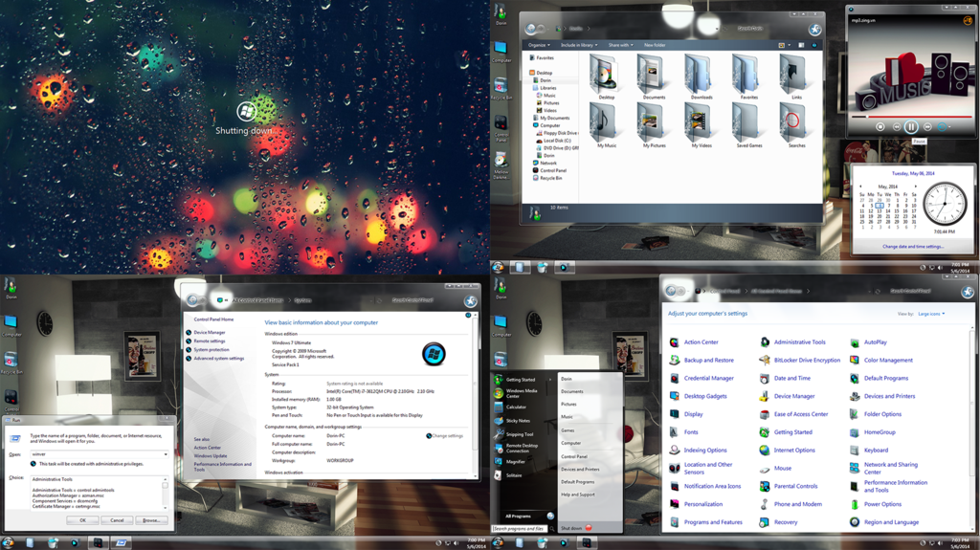This screenshot has height=550, width=980.
Task: Click Cancel in the Run dialog
Action: 117,520
